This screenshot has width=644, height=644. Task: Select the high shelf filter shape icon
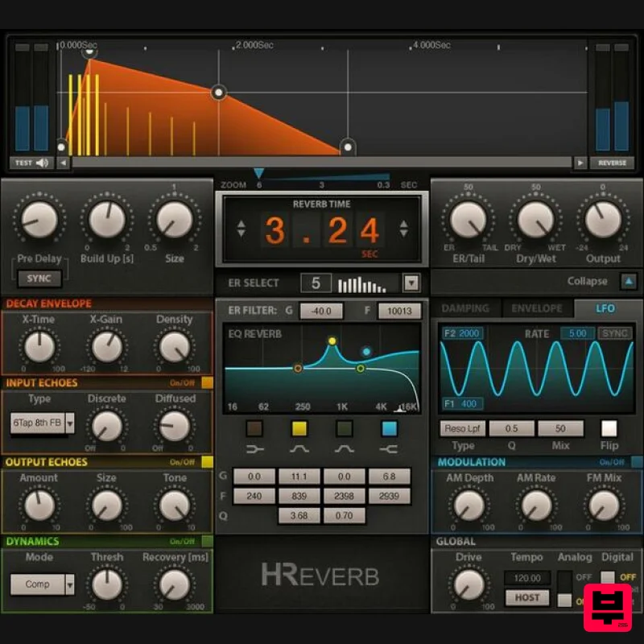pyautogui.click(x=389, y=449)
